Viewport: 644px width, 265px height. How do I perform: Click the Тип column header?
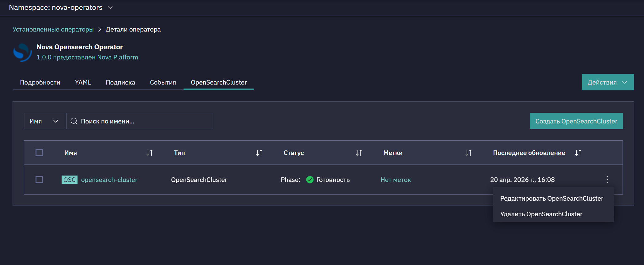point(180,153)
